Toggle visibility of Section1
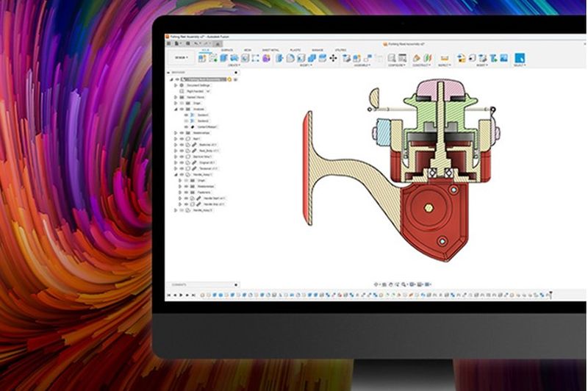The image size is (588, 391). (187, 115)
